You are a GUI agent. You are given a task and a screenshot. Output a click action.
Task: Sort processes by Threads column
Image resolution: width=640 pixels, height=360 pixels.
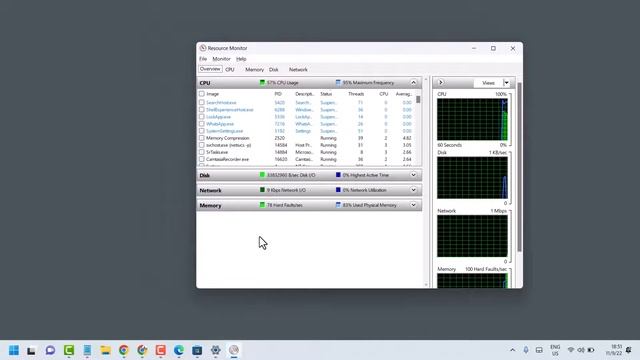pos(356,94)
